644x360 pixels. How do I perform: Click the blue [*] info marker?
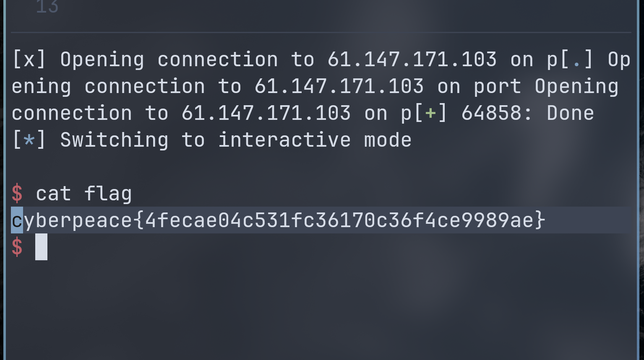(29, 140)
